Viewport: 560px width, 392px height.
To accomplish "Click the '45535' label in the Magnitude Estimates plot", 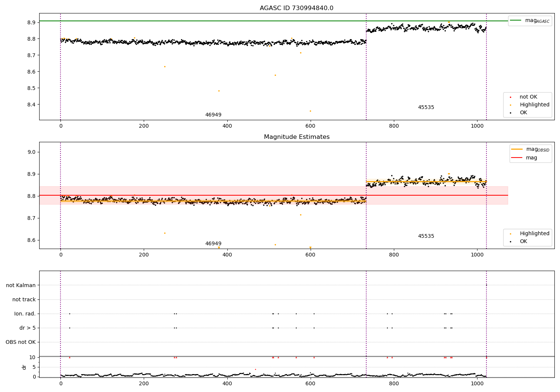I will click(426, 236).
